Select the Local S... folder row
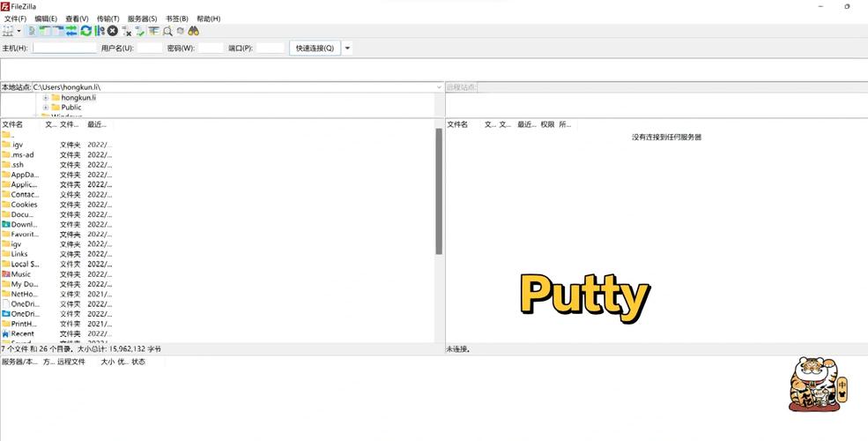The image size is (868, 441). [57, 264]
